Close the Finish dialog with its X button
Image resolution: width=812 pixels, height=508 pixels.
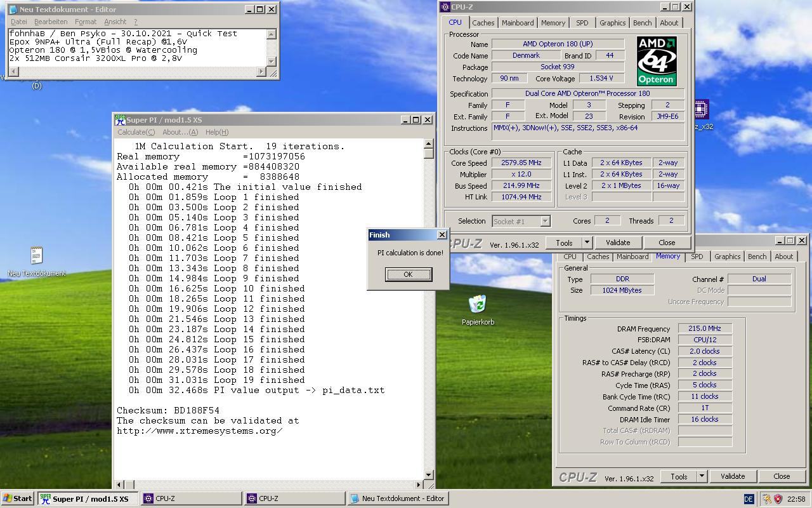[442, 235]
